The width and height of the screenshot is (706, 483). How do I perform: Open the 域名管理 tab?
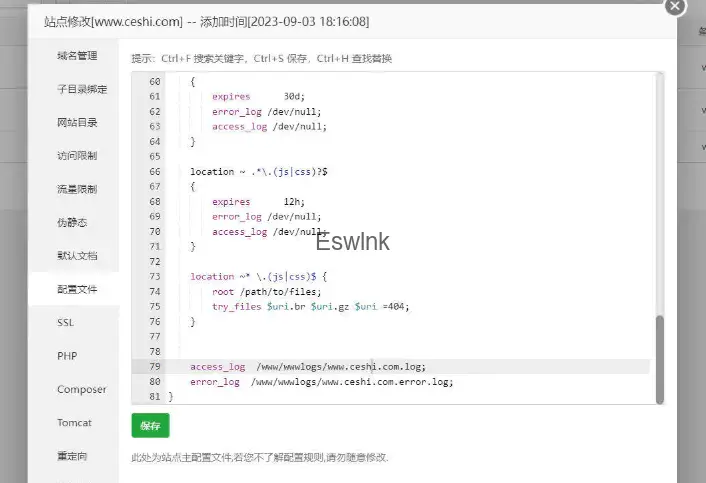[77, 56]
